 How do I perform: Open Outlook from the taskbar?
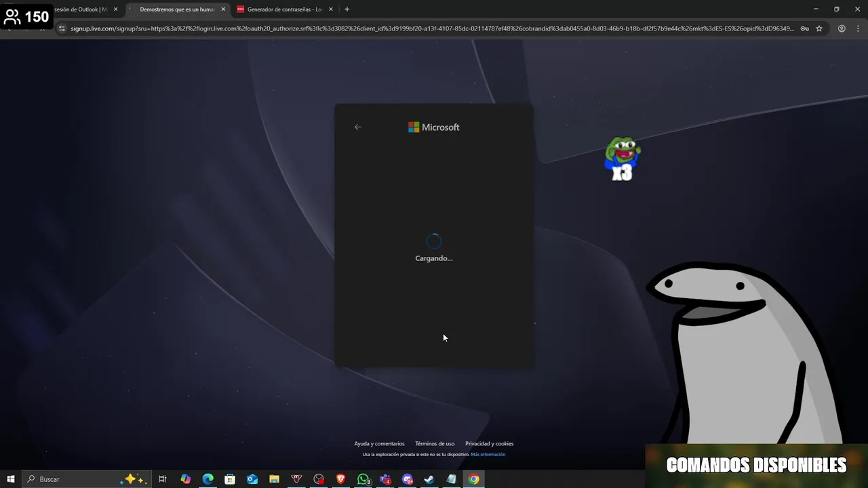pyautogui.click(x=252, y=479)
